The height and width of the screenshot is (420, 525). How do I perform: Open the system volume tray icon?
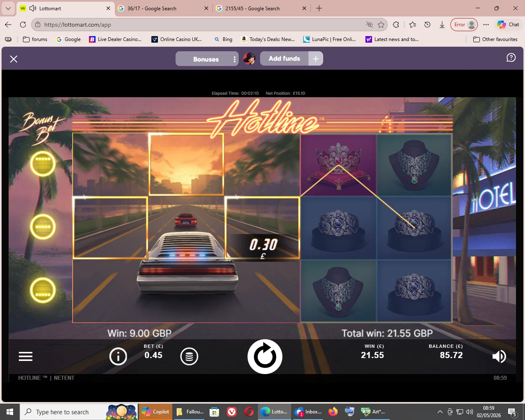[x=470, y=412]
